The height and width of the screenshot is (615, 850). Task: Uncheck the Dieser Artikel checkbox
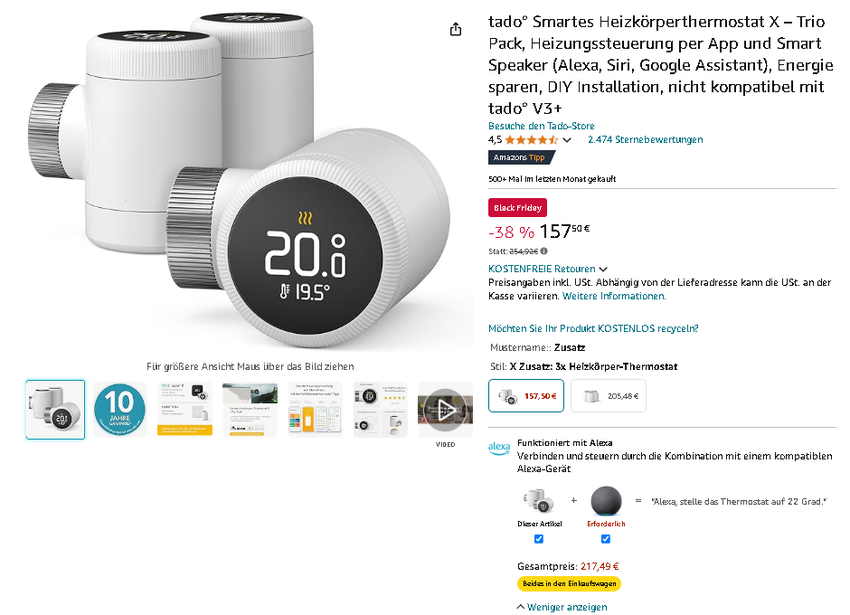click(538, 539)
